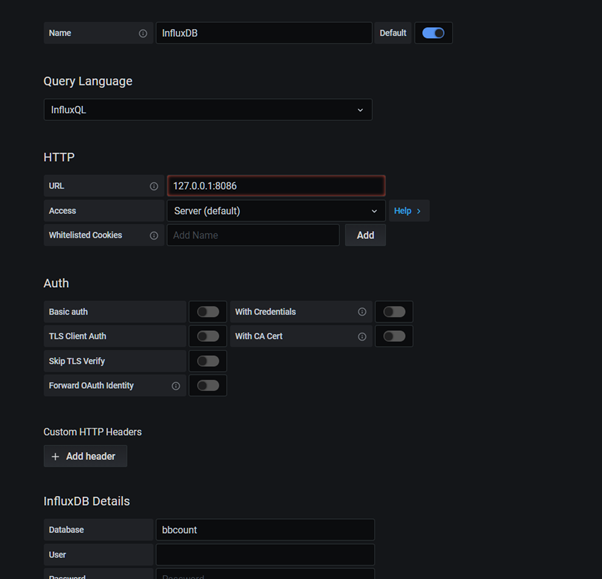Screen dimensions: 602x579
Task: Click the Database field containing bbcount
Action: (x=265, y=530)
